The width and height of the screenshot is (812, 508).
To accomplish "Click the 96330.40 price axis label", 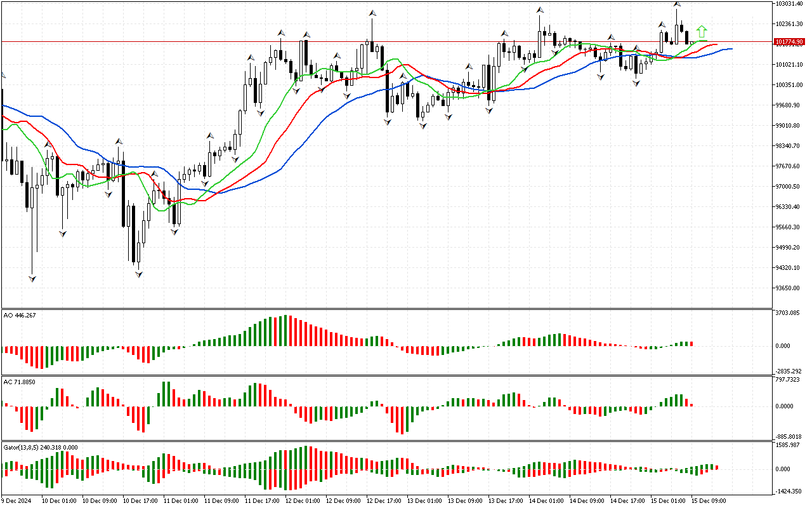I will [789, 207].
